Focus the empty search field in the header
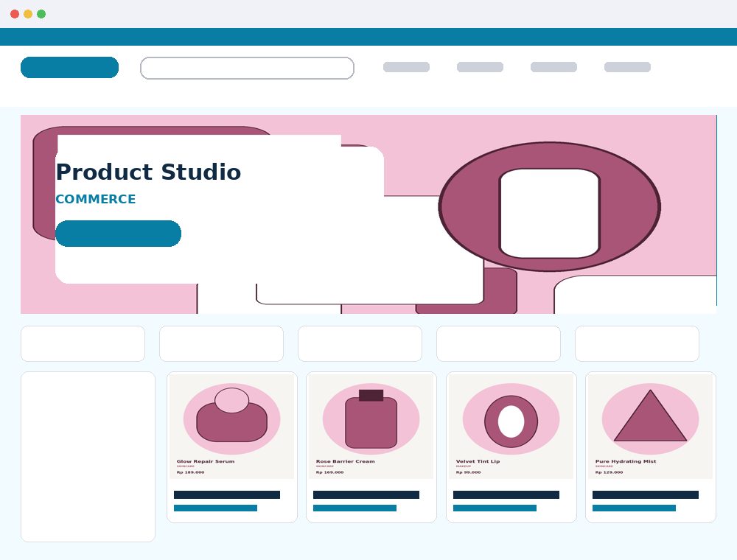This screenshot has height=560, width=737. [247, 68]
